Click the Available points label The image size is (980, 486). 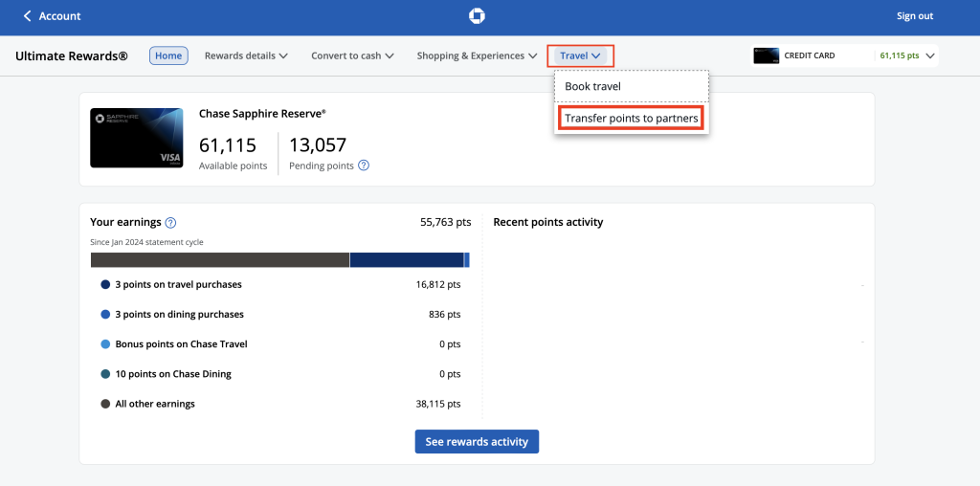234,166
